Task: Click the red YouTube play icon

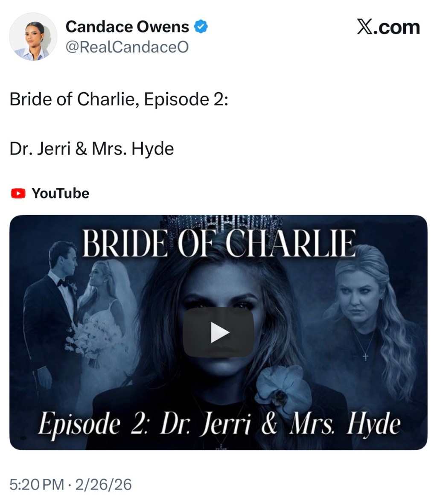Action: tap(18, 193)
